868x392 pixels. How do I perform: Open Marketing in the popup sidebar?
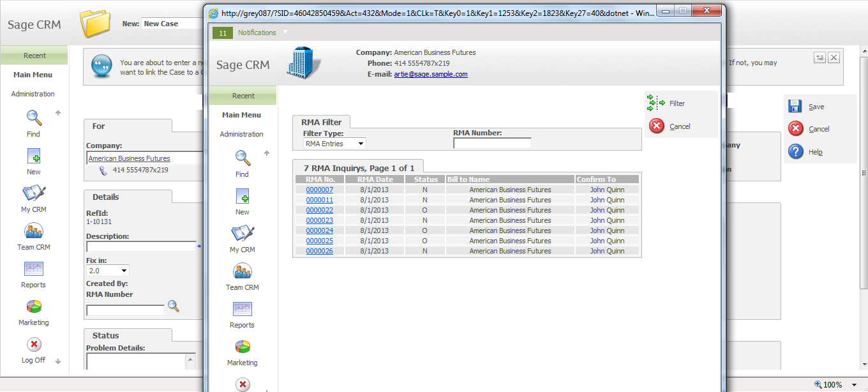click(x=243, y=347)
